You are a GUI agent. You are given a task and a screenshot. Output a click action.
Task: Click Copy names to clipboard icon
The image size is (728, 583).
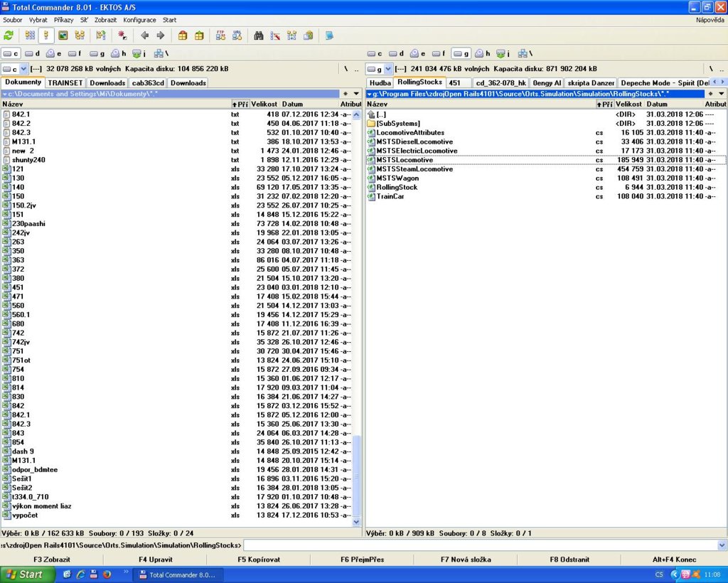[x=309, y=36]
